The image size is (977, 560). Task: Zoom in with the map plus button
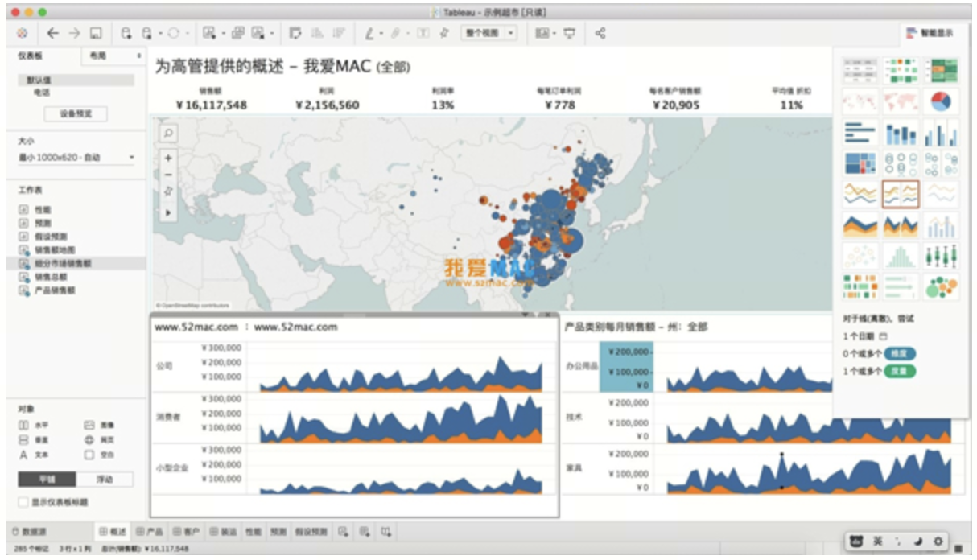coord(168,158)
